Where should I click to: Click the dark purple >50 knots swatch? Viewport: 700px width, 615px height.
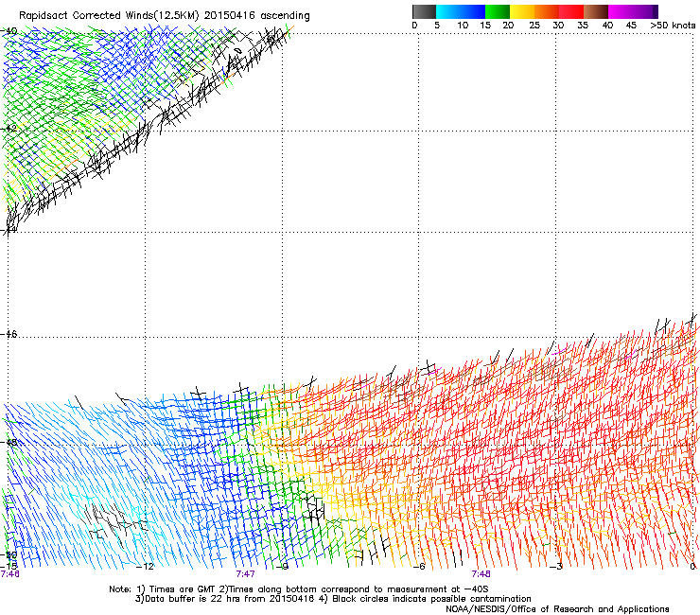pyautogui.click(x=655, y=11)
